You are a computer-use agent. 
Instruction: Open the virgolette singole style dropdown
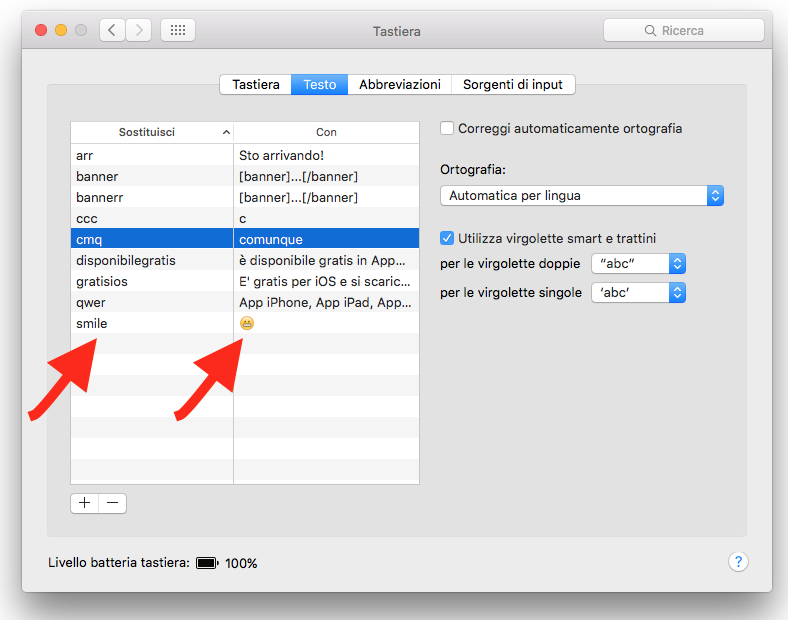pyautogui.click(x=638, y=292)
